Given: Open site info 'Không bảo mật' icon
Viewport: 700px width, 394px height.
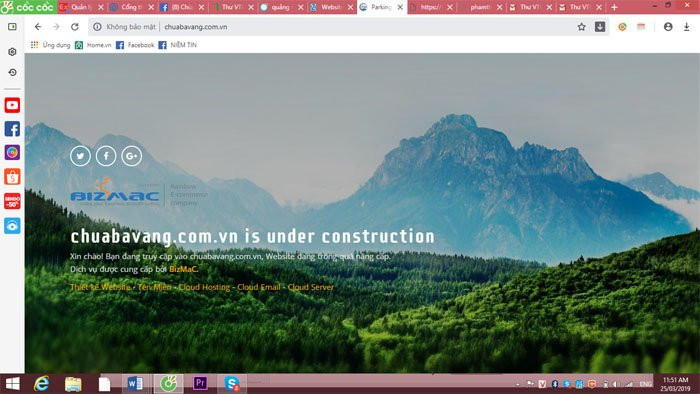Looking at the screenshot, I should pyautogui.click(x=97, y=27).
